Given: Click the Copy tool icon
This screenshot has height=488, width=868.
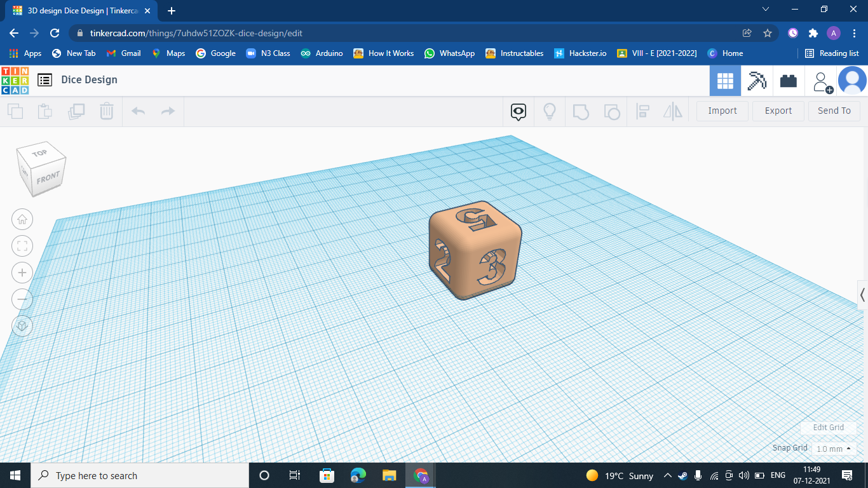Looking at the screenshot, I should 15,112.
